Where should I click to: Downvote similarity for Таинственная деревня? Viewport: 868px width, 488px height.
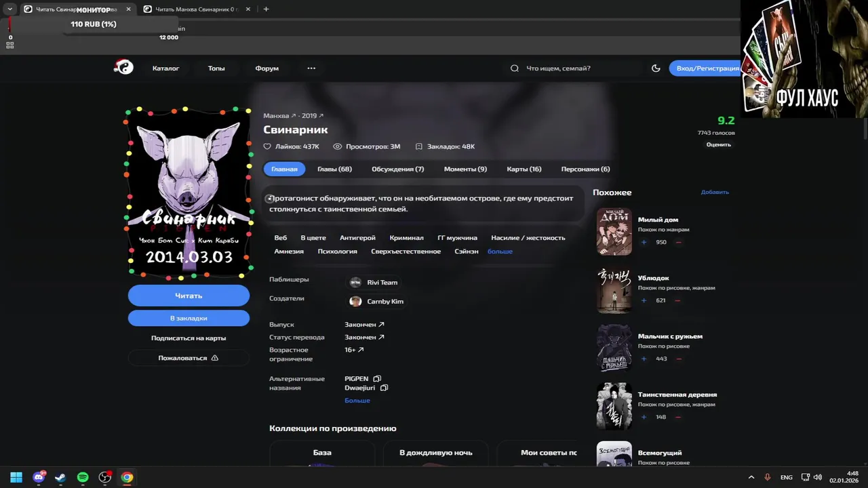click(677, 417)
